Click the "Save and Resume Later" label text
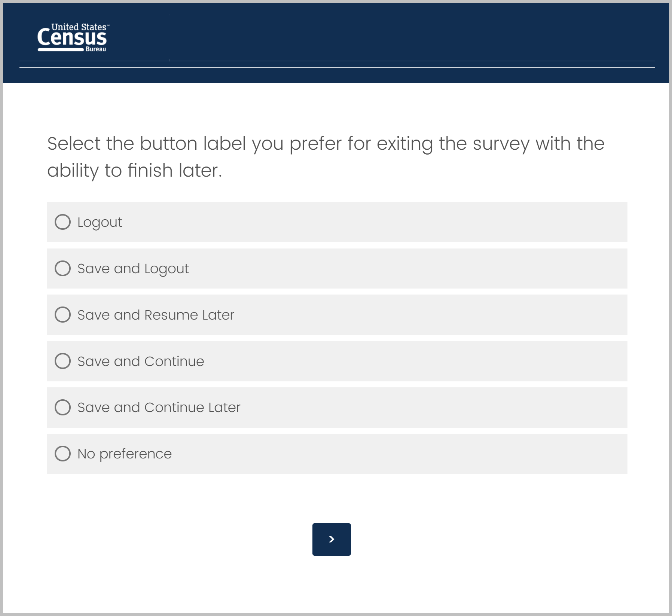Viewport: 672px width, 616px height. 156,315
